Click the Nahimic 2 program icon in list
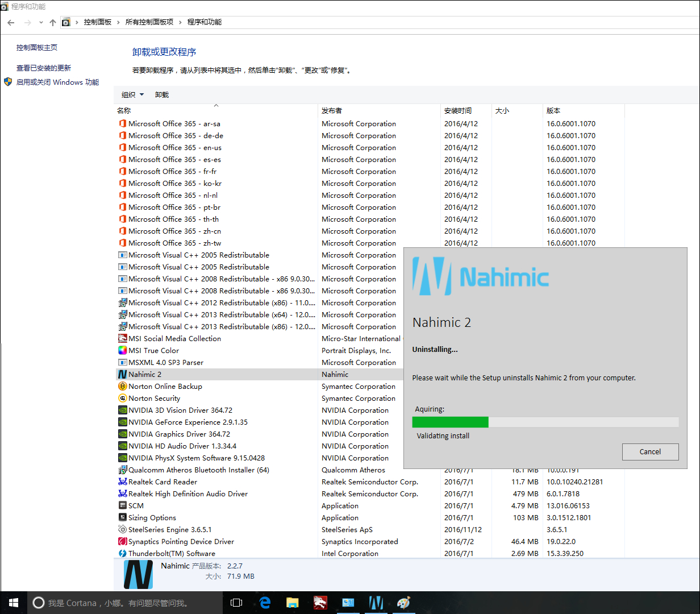The image size is (700, 614). tap(122, 375)
